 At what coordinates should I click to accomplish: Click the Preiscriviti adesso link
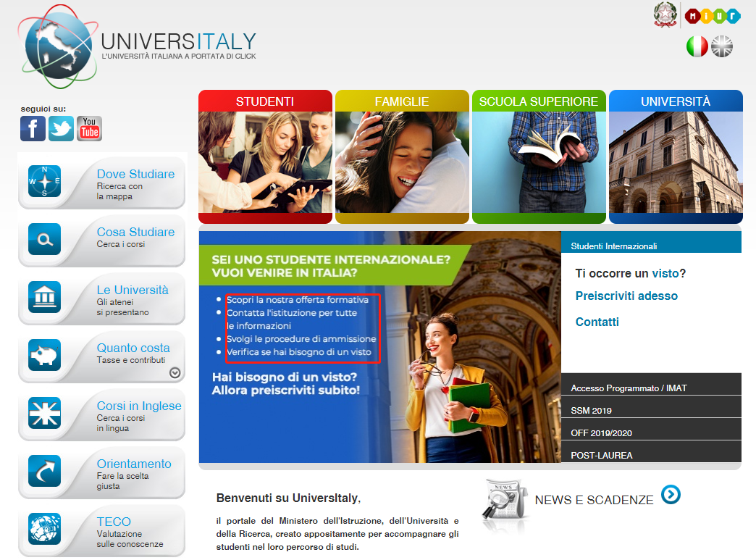(x=626, y=296)
